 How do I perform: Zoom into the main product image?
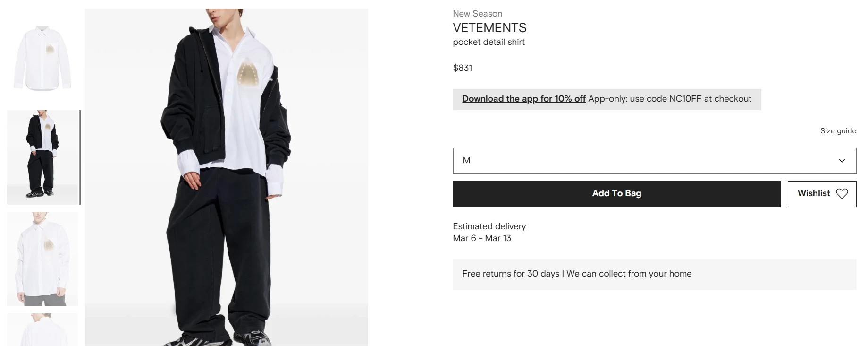(226, 177)
